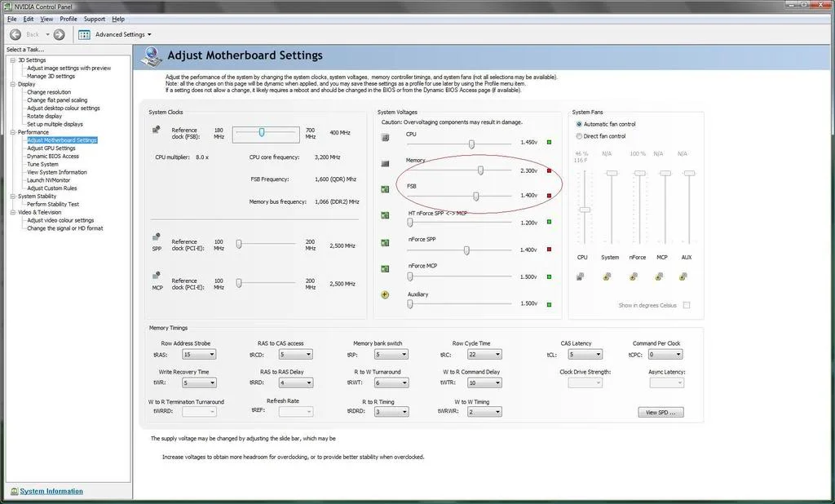
Task: Click the red status indicator for nForce SPP voltage
Action: [x=549, y=250]
